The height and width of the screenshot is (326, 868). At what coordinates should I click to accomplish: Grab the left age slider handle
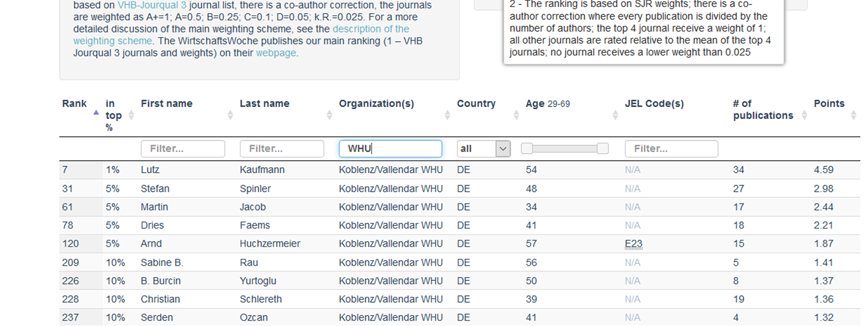tap(527, 149)
